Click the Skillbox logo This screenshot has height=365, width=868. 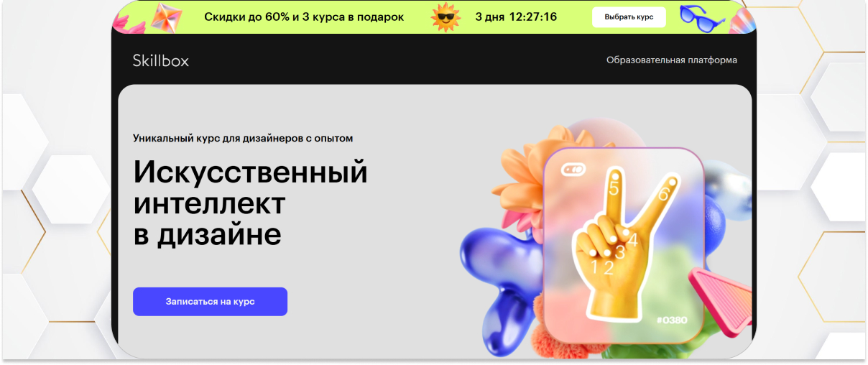click(161, 60)
